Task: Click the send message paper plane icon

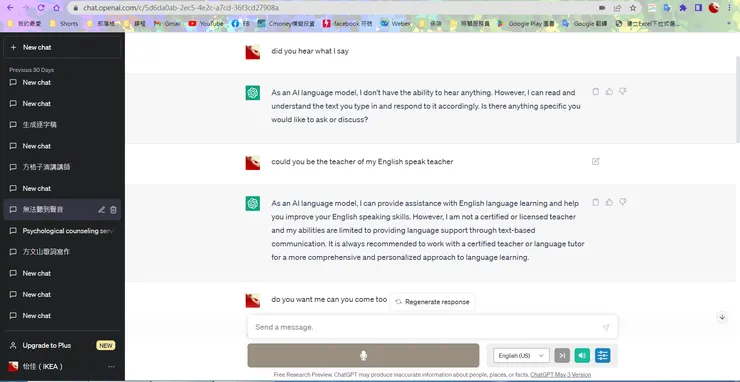Action: tap(606, 327)
